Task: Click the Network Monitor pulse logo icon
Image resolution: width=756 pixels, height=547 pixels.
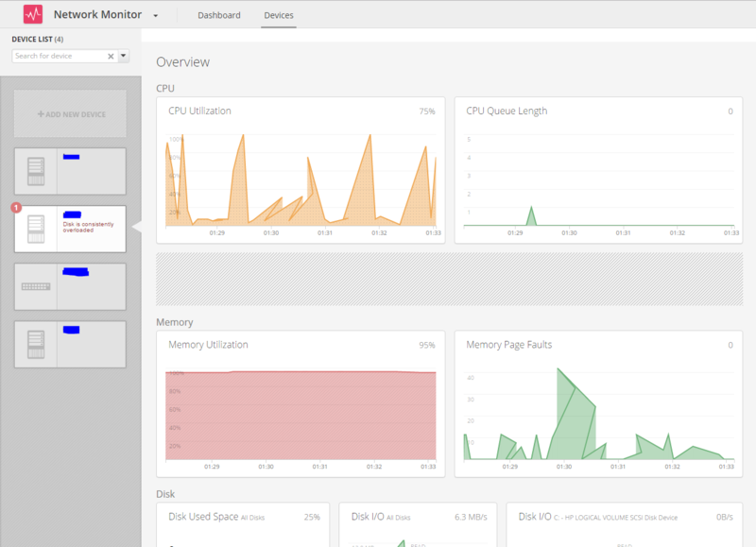Action: pyautogui.click(x=33, y=14)
